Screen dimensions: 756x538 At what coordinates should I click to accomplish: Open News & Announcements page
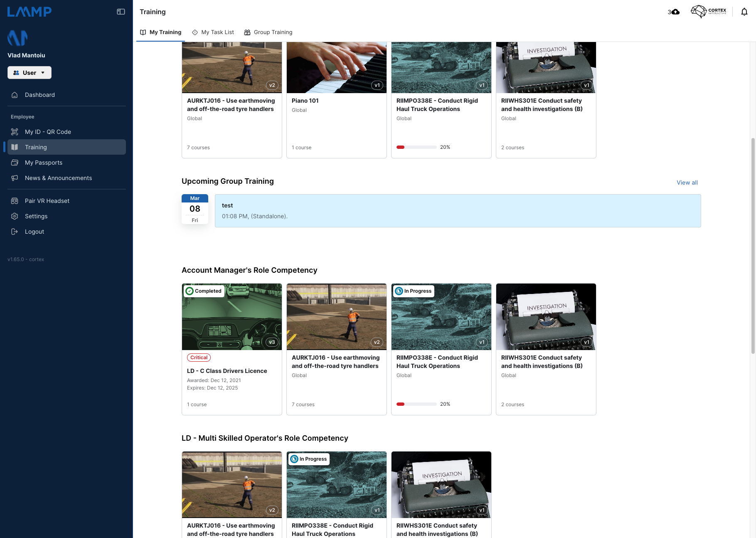pos(66,178)
